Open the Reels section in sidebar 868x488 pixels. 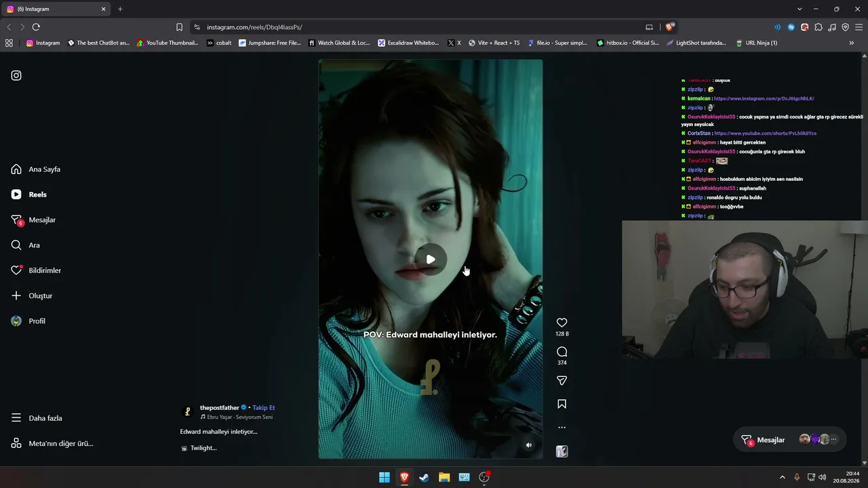(29, 195)
